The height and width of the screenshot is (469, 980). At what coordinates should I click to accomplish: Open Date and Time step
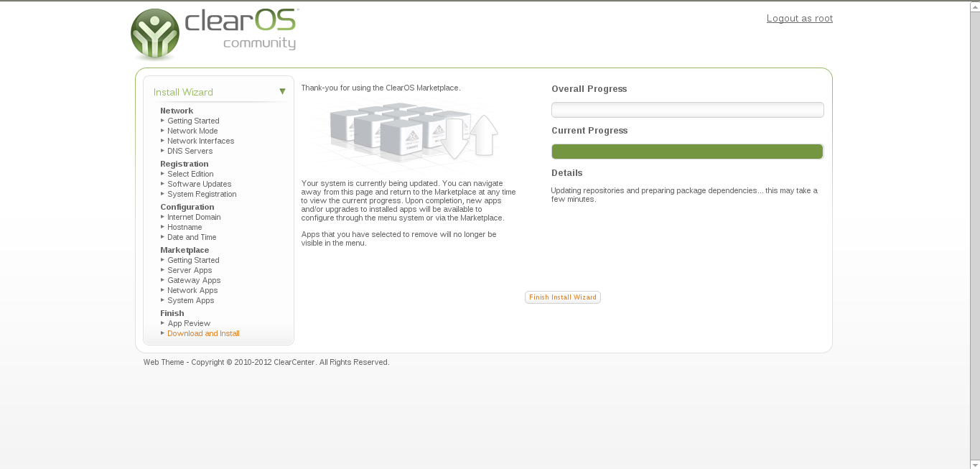pyautogui.click(x=192, y=237)
